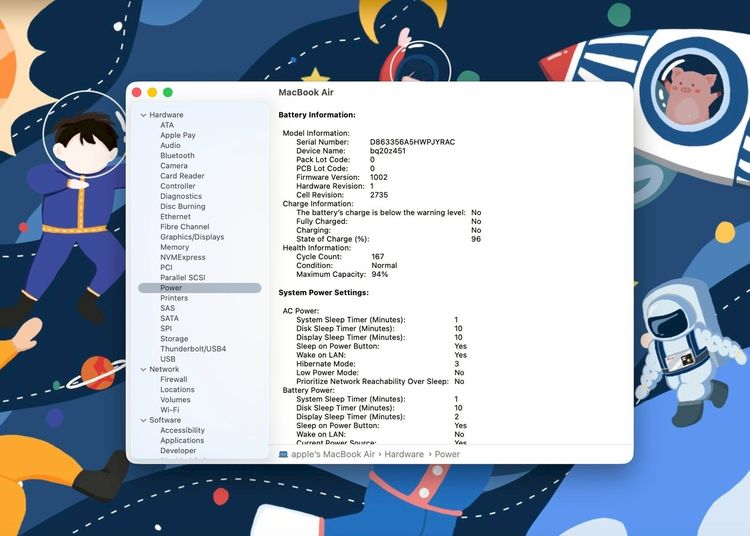Select Apple Pay in the sidebar

point(178,135)
